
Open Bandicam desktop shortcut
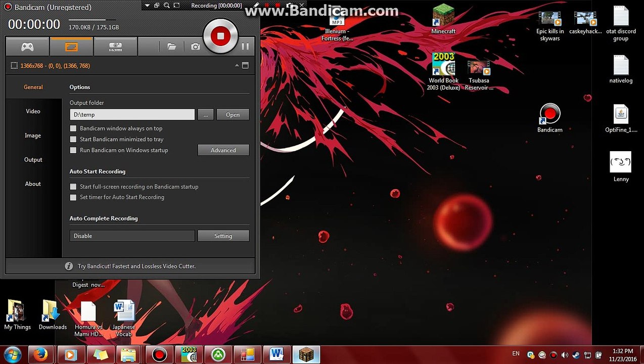coord(550,118)
